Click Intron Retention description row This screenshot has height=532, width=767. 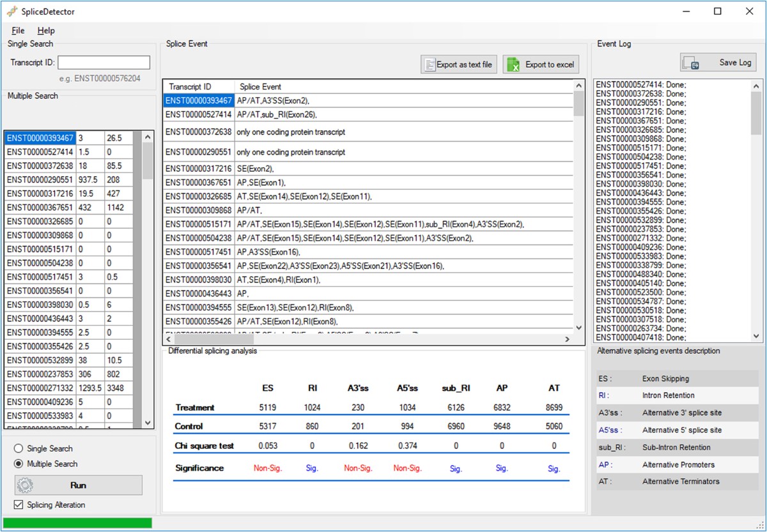pos(678,395)
